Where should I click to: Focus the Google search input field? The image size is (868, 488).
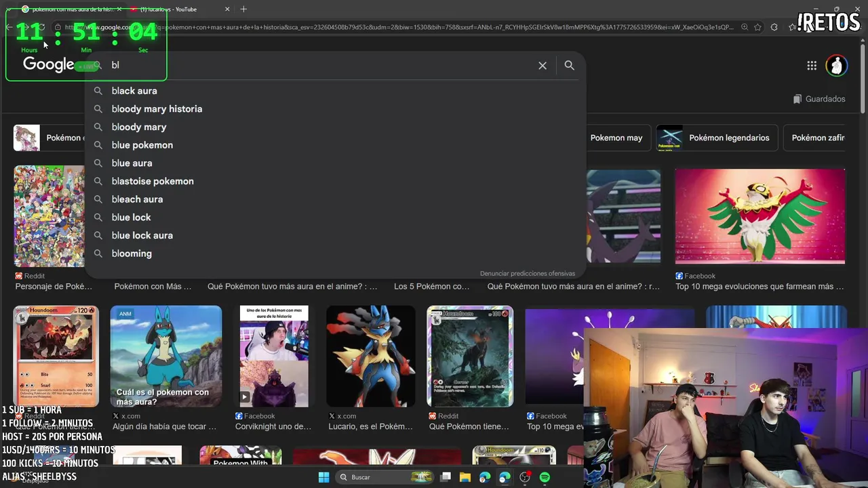tap(319, 66)
